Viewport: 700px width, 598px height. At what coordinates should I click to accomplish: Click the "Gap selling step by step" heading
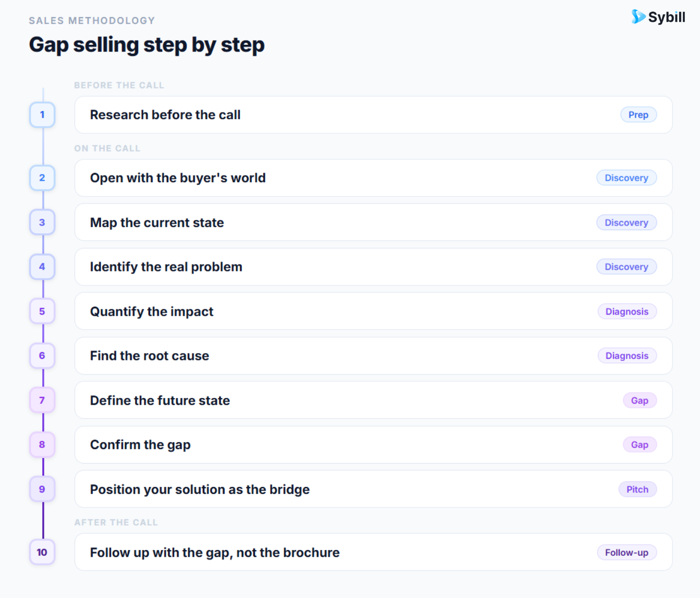(x=146, y=45)
